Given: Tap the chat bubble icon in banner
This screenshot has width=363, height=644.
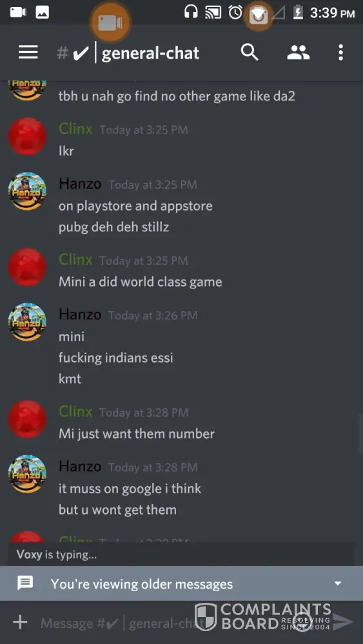Looking at the screenshot, I should pos(25,583).
